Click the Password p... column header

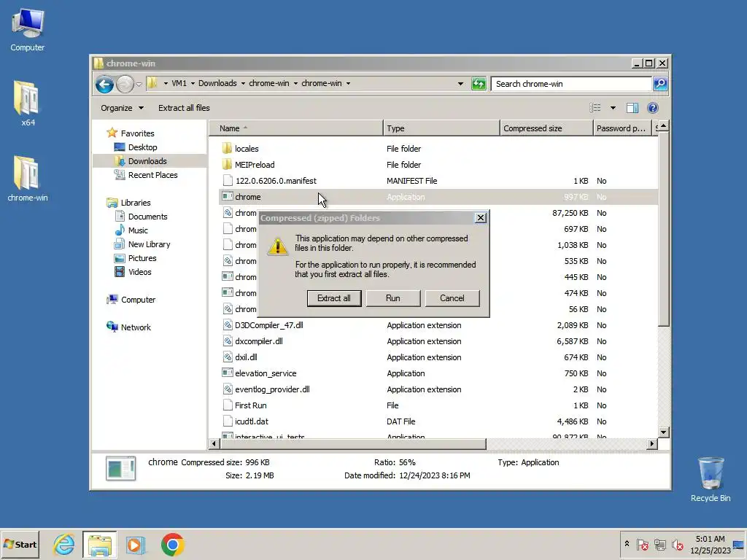pos(622,128)
